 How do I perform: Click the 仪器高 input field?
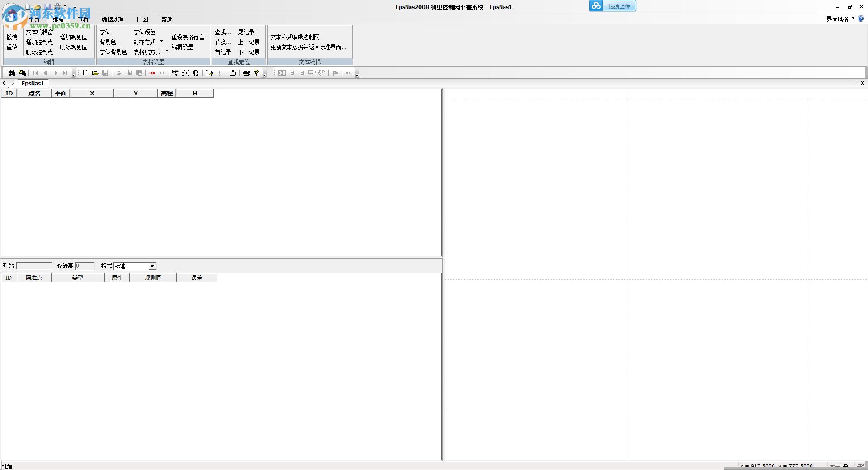[85, 266]
